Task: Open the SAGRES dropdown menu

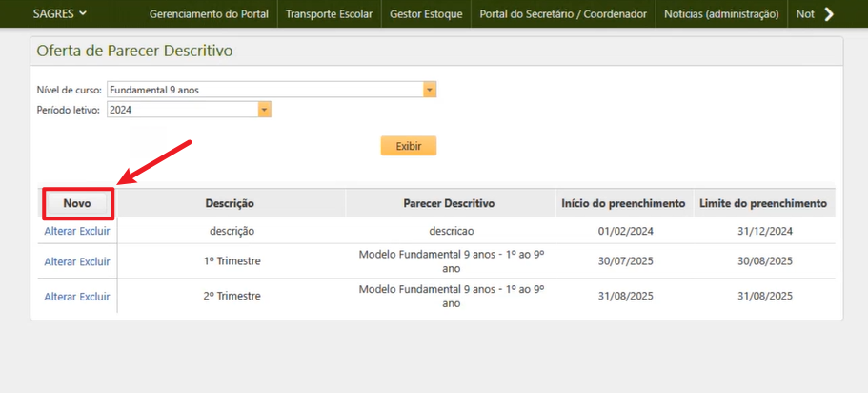Action: coord(59,14)
